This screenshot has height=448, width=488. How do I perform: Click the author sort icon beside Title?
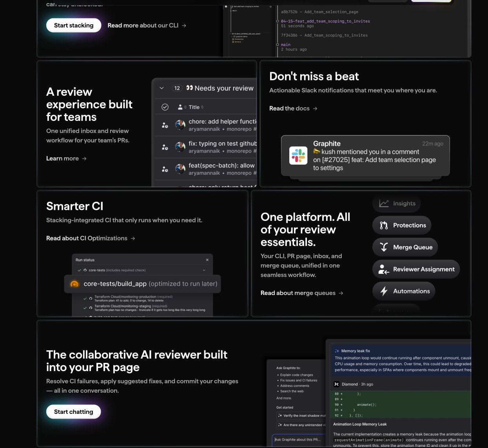(x=182, y=107)
